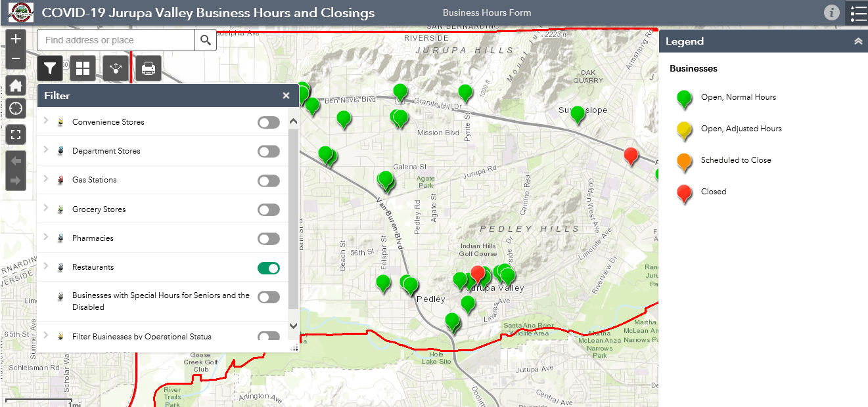Viewport: 868px width, 407px height.
Task: Switch on the Pharmacies filter toggle
Action: [268, 239]
